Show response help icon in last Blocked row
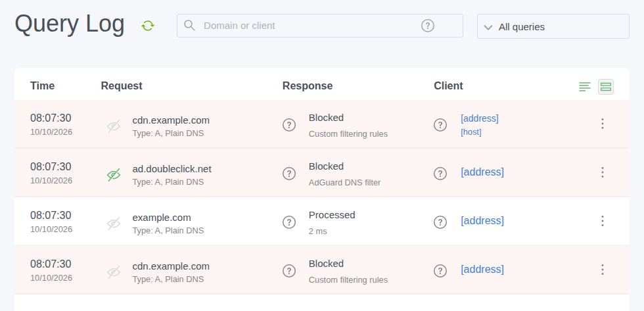Image resolution: width=644 pixels, height=311 pixels. click(x=289, y=271)
